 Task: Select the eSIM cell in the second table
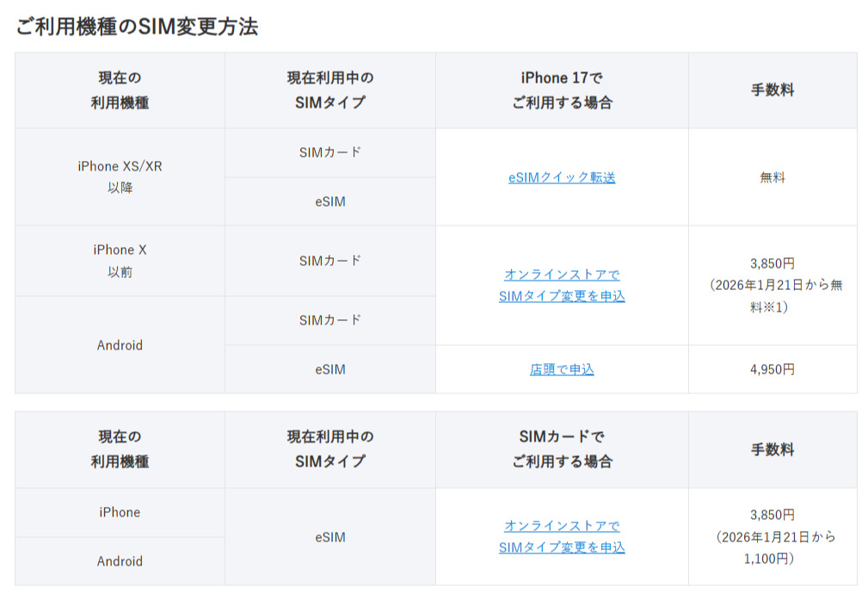coord(330,537)
